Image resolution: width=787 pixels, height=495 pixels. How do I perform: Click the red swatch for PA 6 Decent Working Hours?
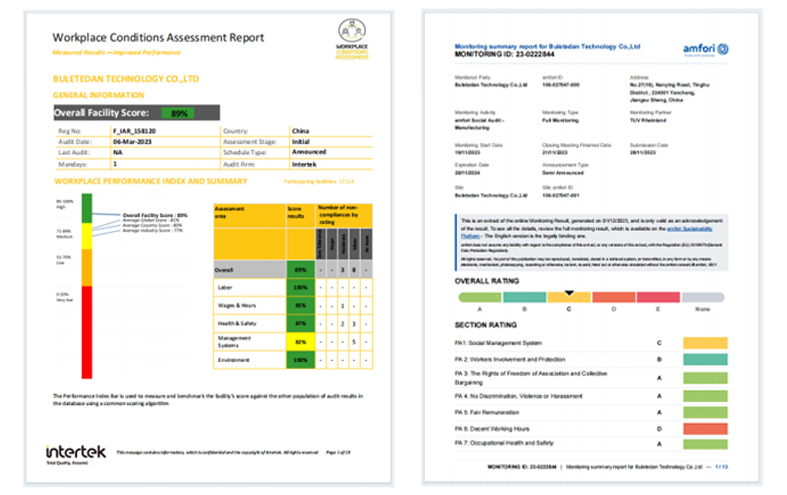coord(705,428)
